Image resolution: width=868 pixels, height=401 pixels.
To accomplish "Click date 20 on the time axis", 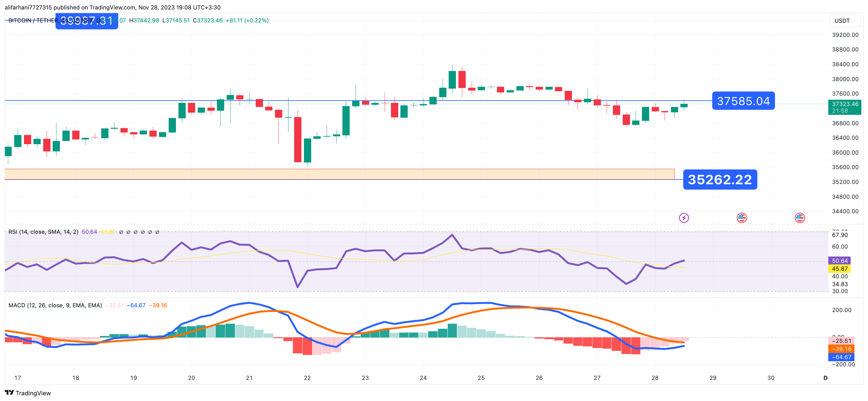I will coord(191,378).
